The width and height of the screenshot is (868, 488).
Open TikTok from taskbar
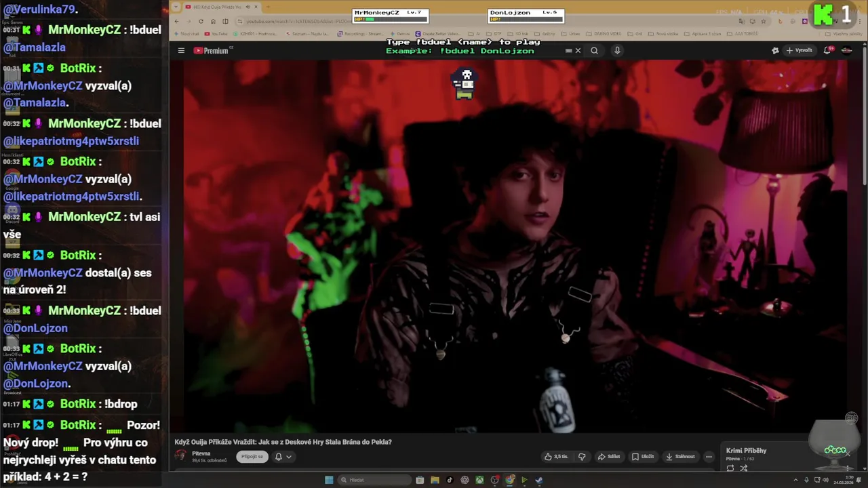coord(450,480)
